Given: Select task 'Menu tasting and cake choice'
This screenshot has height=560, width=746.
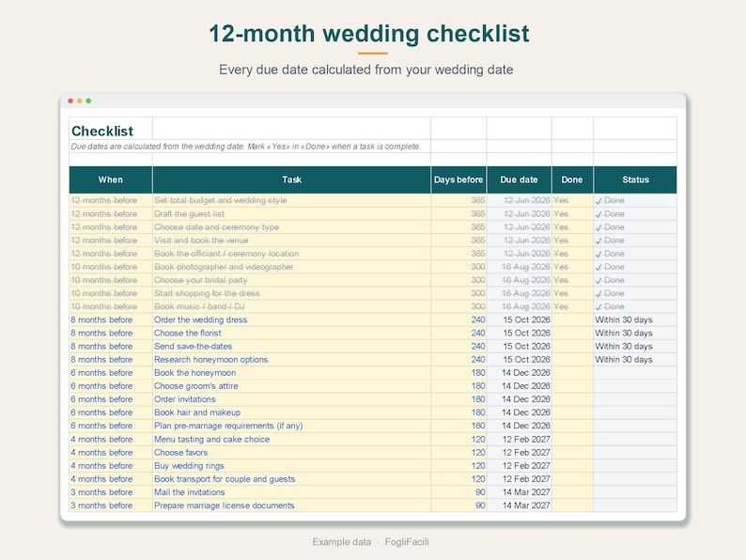Looking at the screenshot, I should (x=291, y=439).
